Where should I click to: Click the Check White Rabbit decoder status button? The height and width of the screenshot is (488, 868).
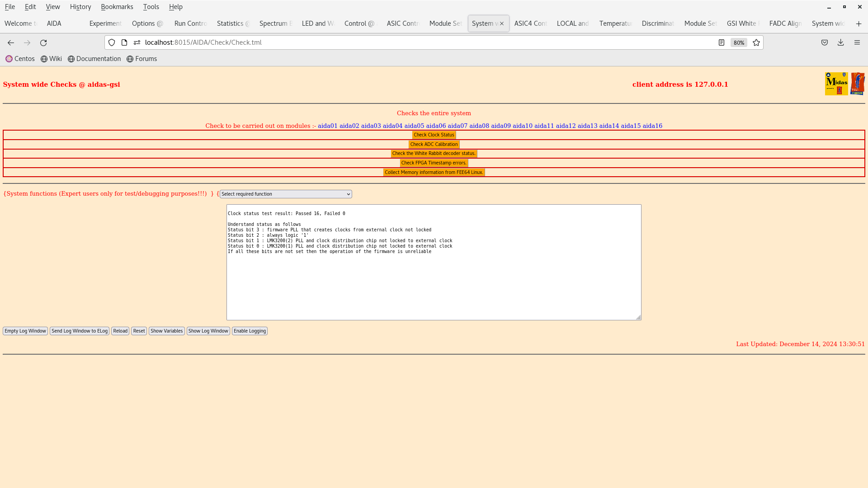[x=434, y=153]
